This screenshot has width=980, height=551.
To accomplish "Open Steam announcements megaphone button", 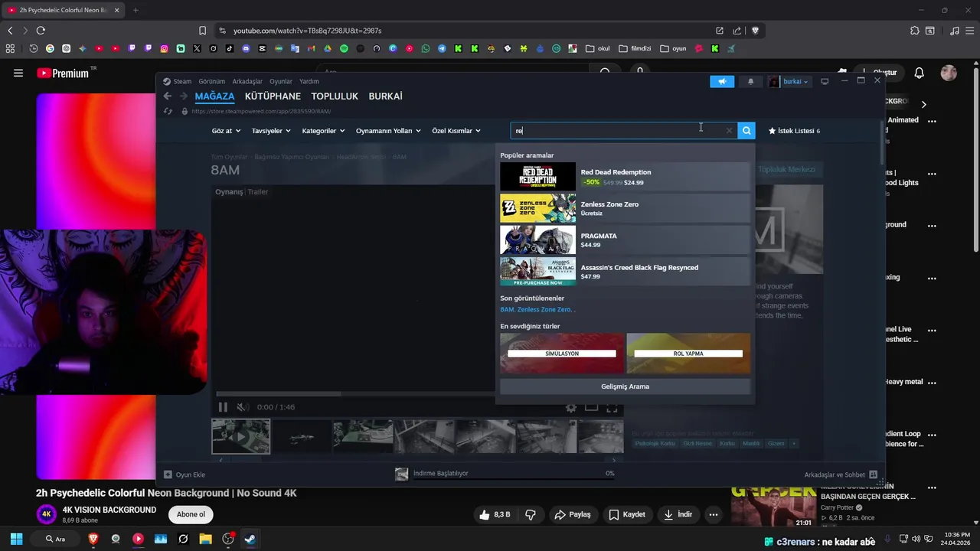I will [722, 81].
